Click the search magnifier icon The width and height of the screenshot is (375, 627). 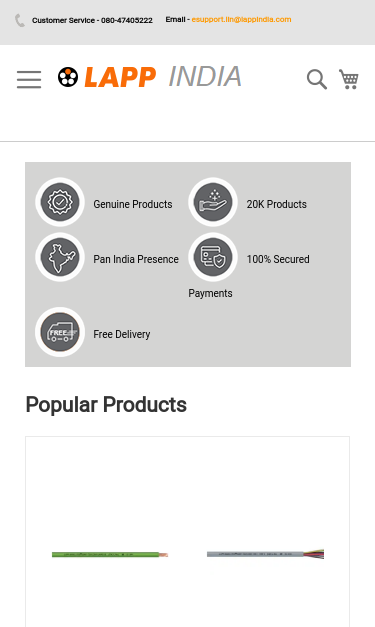[x=317, y=79]
